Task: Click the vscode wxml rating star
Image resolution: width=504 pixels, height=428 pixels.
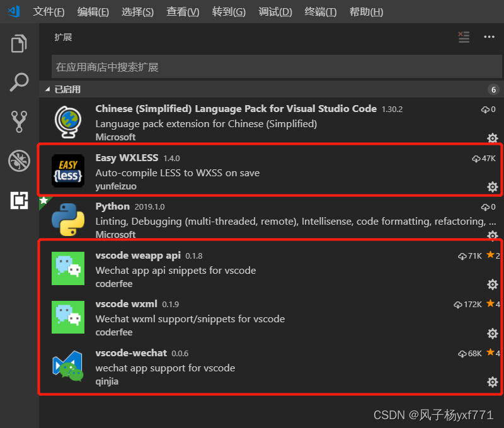Action: [491, 303]
